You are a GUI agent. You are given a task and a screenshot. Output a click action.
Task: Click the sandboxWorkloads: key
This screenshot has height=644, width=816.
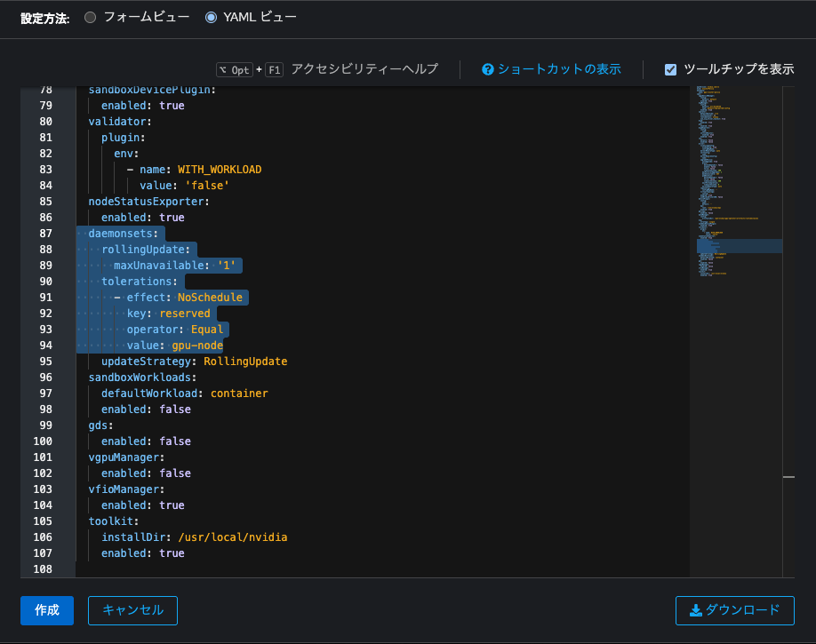pyautogui.click(x=142, y=378)
